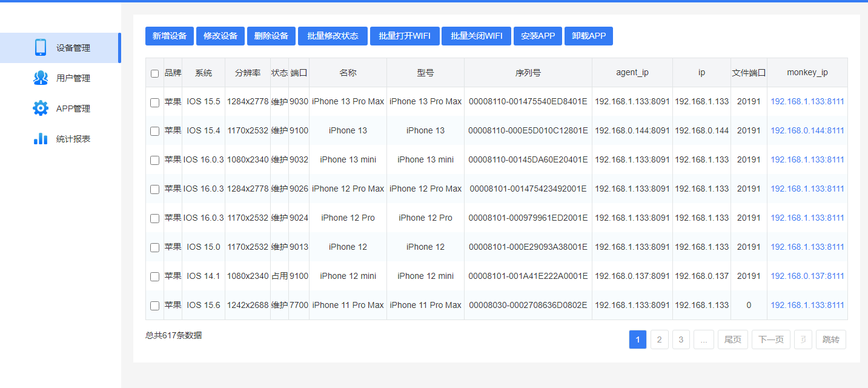This screenshot has height=388, width=868.
Task: Toggle the select-all checkbox in table header
Action: tap(154, 73)
